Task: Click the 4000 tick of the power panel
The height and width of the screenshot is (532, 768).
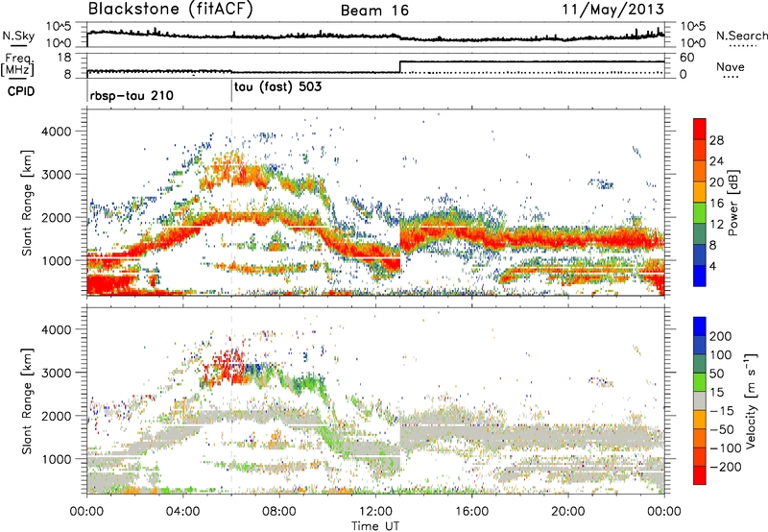Action: [56, 132]
